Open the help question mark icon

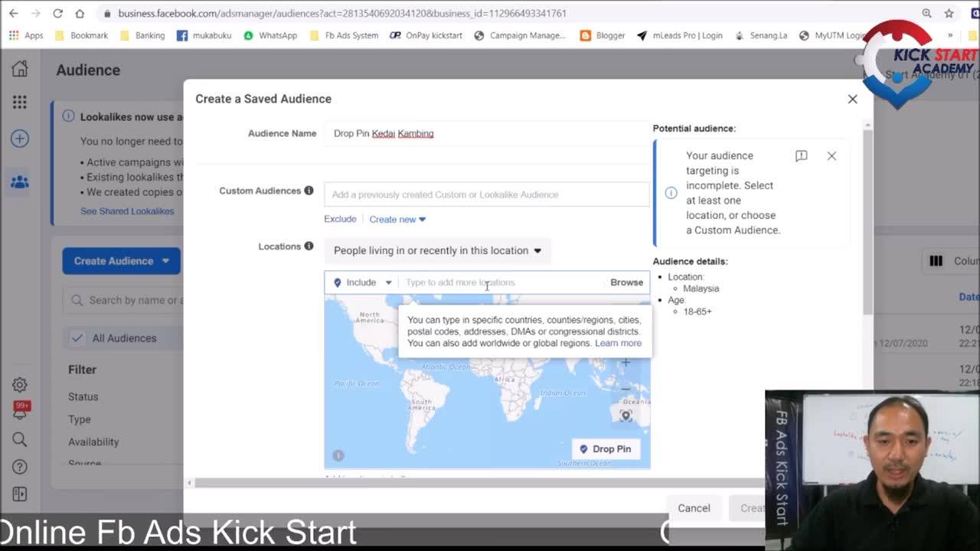click(20, 467)
